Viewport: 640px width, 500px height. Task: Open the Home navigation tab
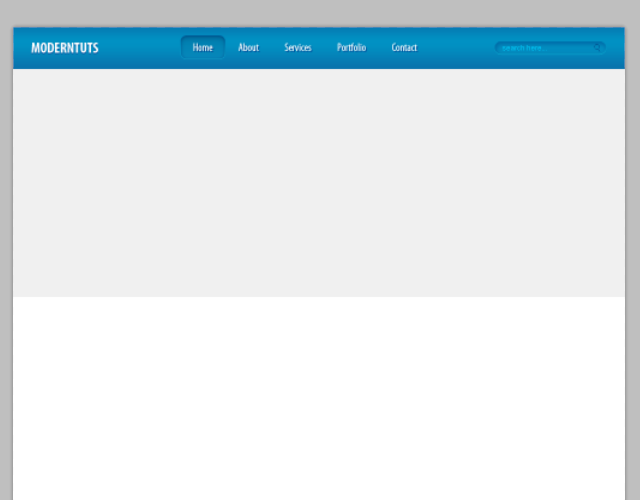pos(203,47)
